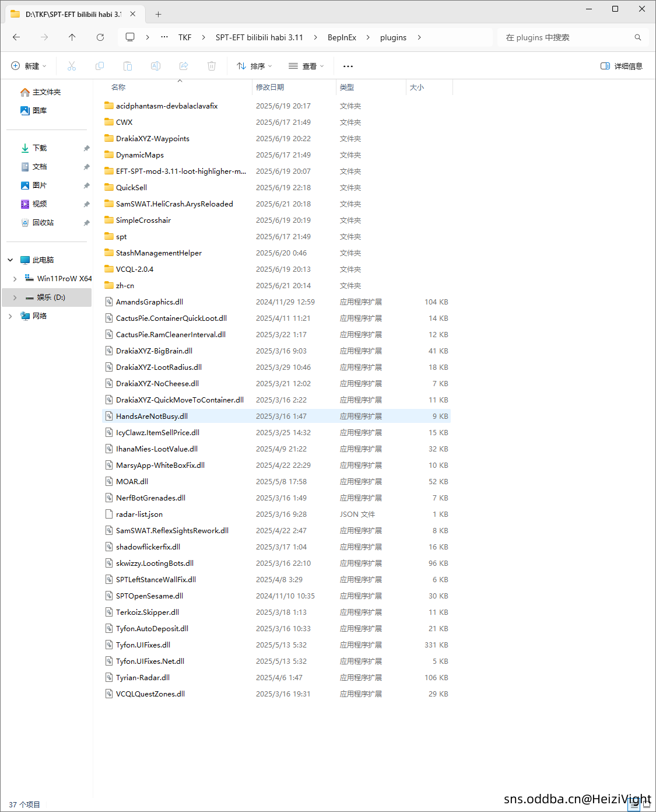Click the SPT-EFT bilibili habi 3.11 breadcrumb
The height and width of the screenshot is (812, 656).
[x=259, y=37]
